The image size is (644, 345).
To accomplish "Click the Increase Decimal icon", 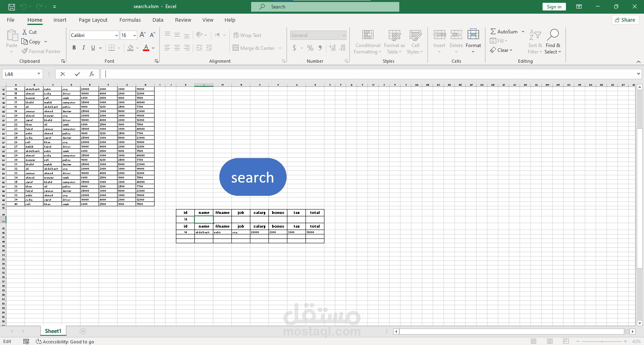I will coord(332,48).
